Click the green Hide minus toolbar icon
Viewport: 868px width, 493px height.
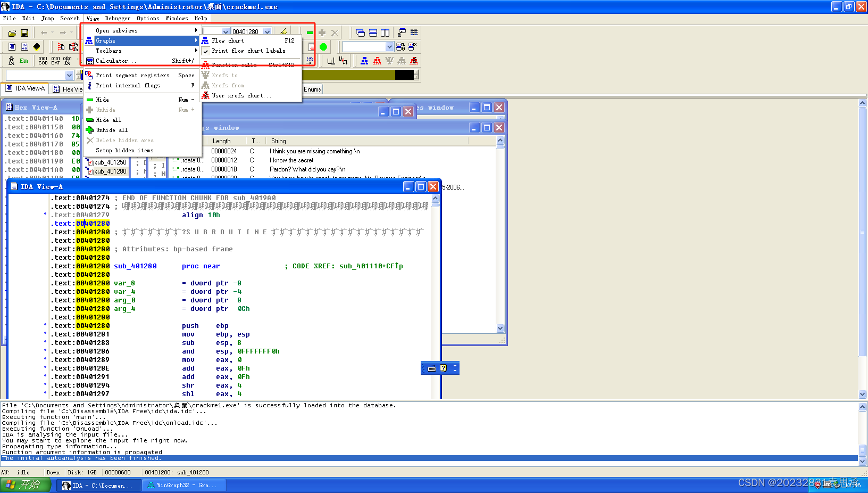click(x=310, y=32)
